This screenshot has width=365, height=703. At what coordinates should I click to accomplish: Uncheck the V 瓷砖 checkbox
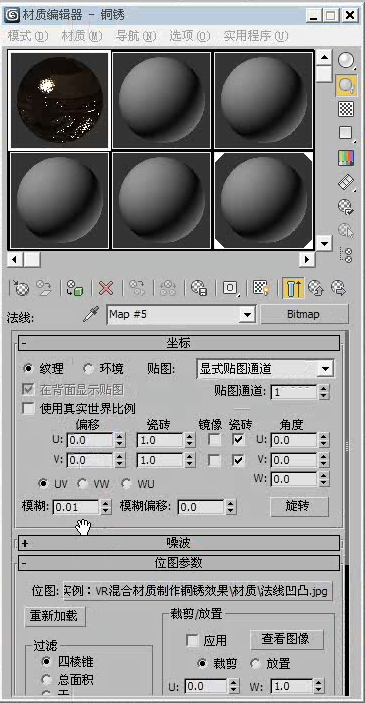[x=239, y=460]
